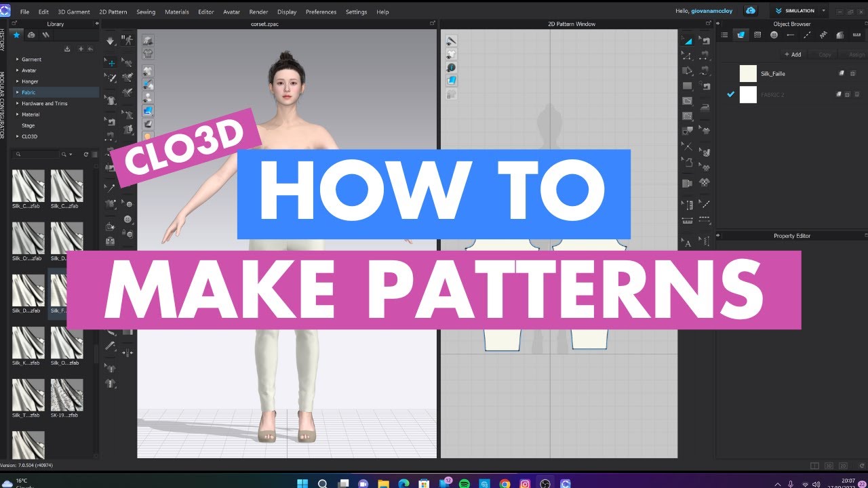Toggle the highlighted blue texture surface display icon
Screen dimensions: 868x488
[147, 110]
